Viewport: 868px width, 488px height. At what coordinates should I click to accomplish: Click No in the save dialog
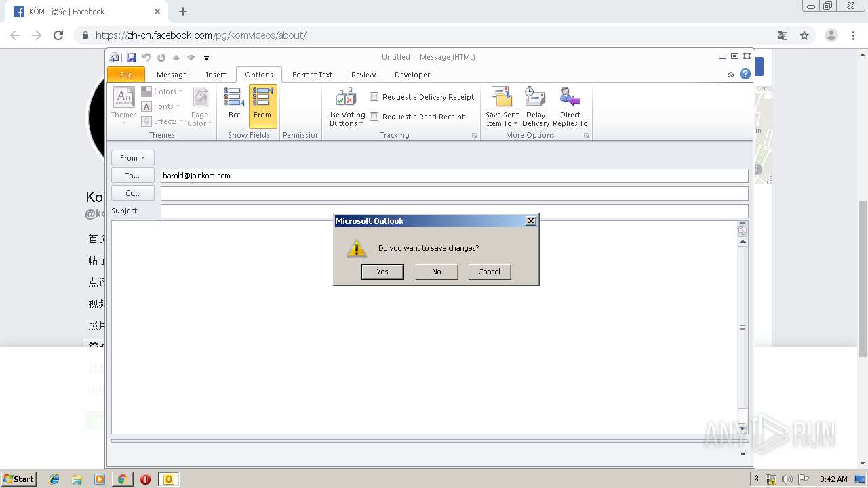point(436,272)
